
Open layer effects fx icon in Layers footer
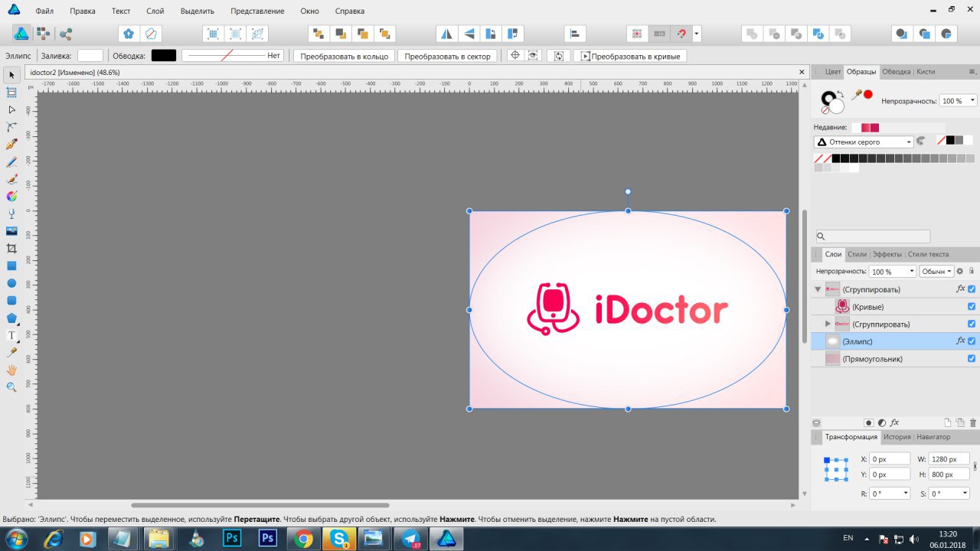pyautogui.click(x=894, y=422)
